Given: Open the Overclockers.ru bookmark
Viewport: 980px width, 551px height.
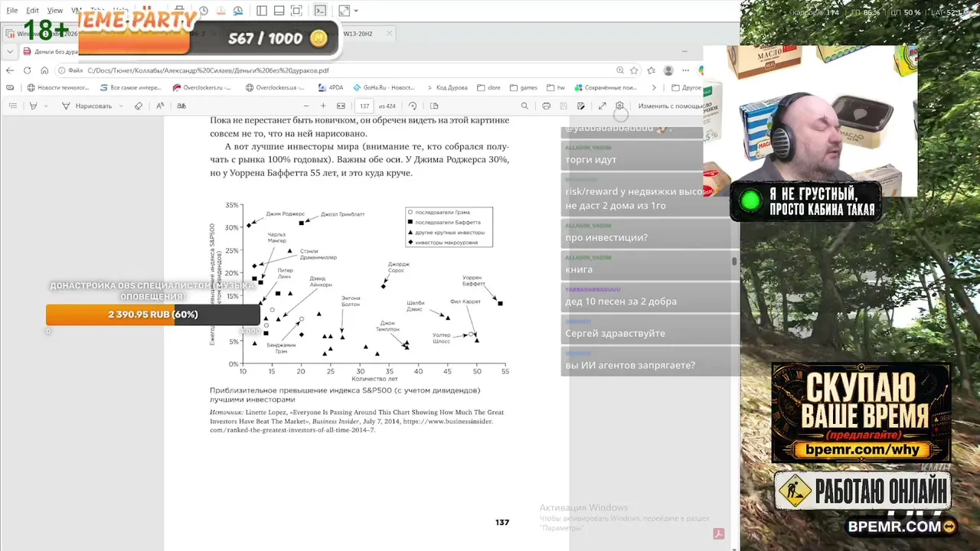Looking at the screenshot, I should (201, 87).
